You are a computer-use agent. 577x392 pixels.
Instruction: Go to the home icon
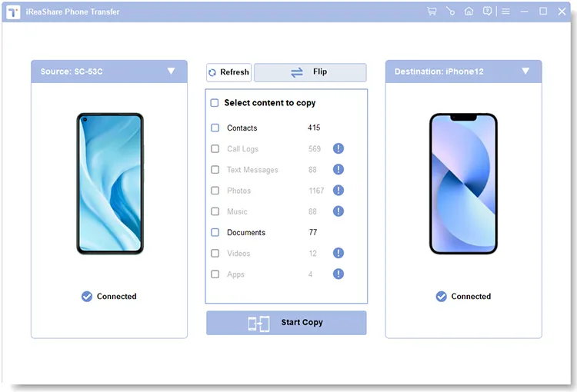tap(469, 11)
